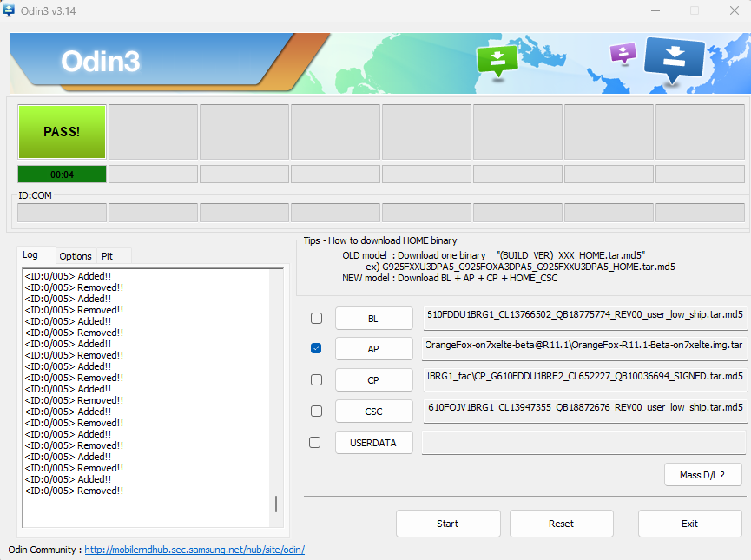Reset the Odin settings

click(x=562, y=524)
